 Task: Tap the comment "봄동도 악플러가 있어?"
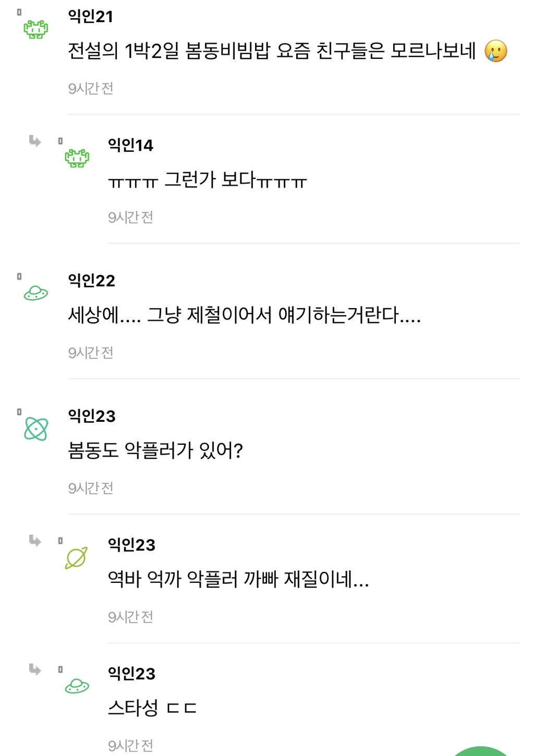coord(155,450)
